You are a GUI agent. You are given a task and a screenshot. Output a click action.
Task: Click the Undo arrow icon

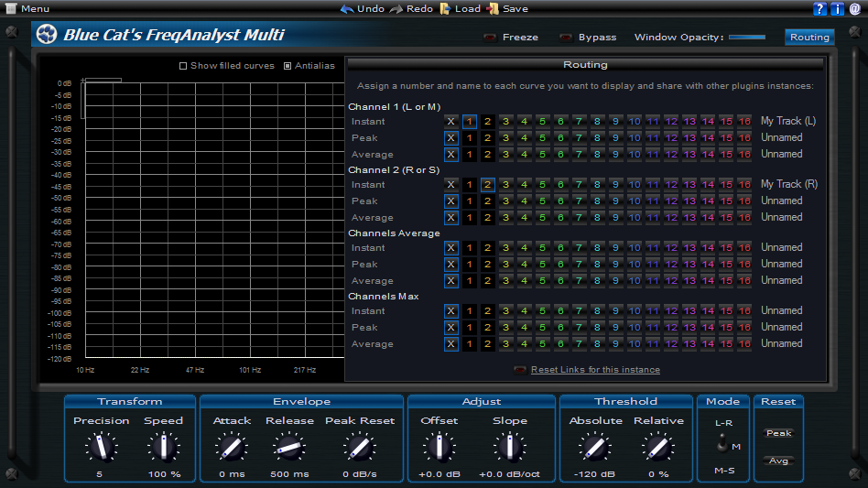[347, 8]
